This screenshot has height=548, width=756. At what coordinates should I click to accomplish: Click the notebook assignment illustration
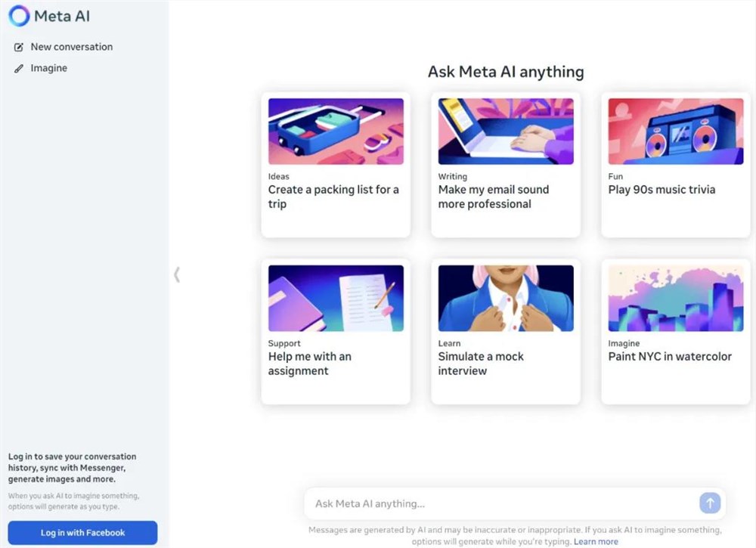(x=336, y=298)
